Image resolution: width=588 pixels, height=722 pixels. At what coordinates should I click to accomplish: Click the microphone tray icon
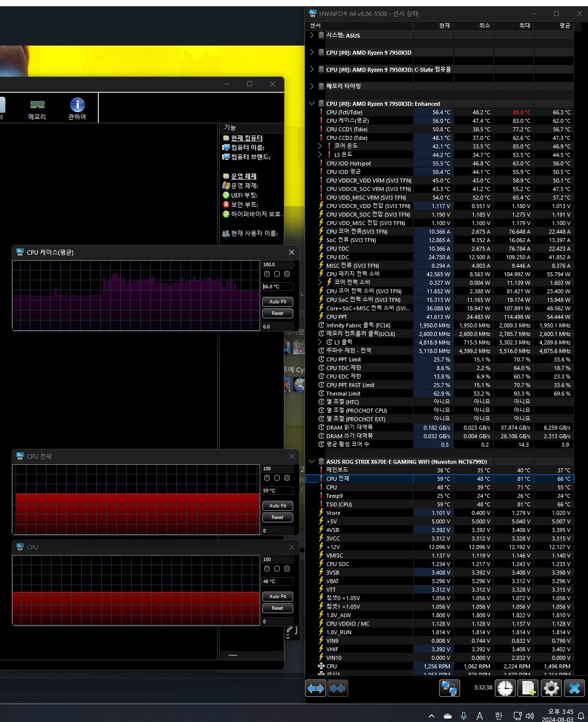pos(464,716)
